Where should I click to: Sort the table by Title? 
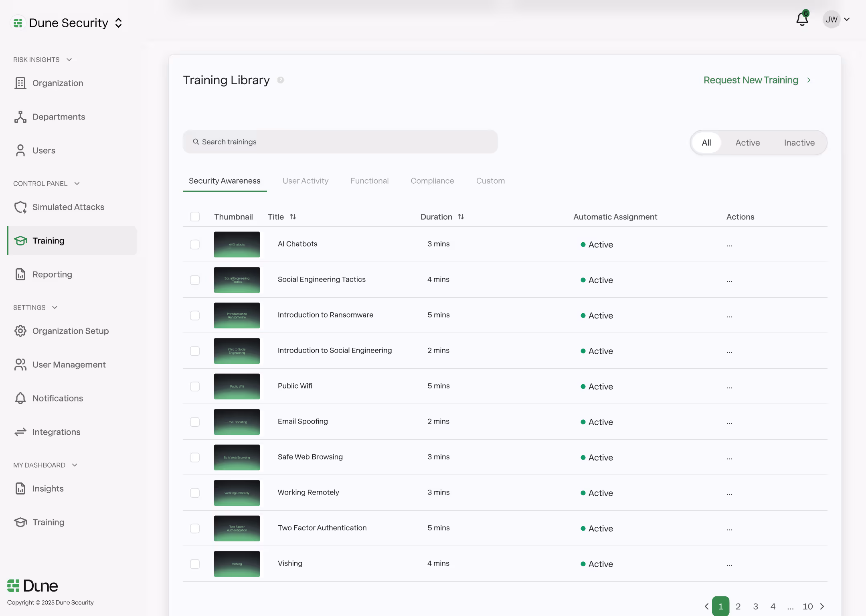click(x=293, y=217)
